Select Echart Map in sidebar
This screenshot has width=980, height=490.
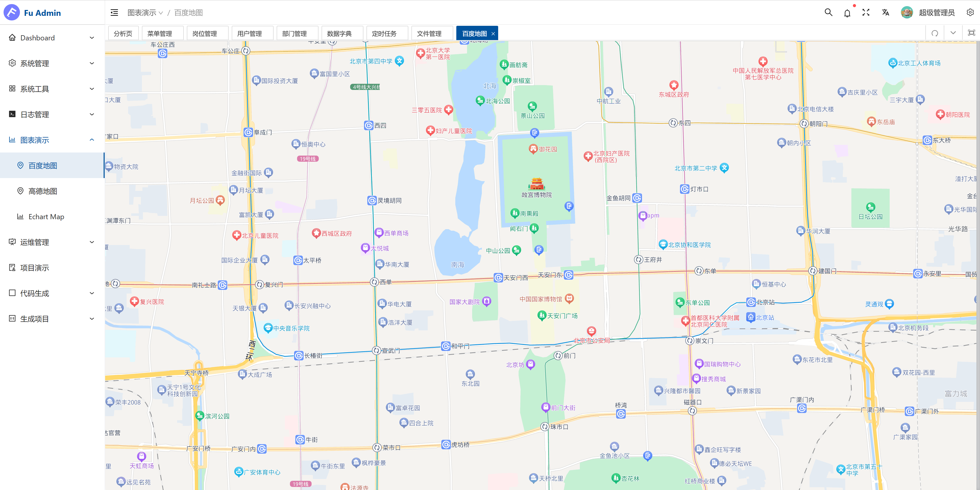click(x=46, y=217)
